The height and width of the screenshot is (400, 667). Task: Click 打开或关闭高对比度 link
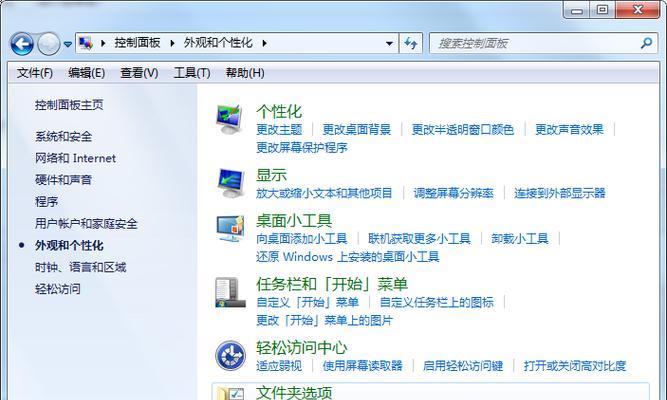(x=575, y=366)
